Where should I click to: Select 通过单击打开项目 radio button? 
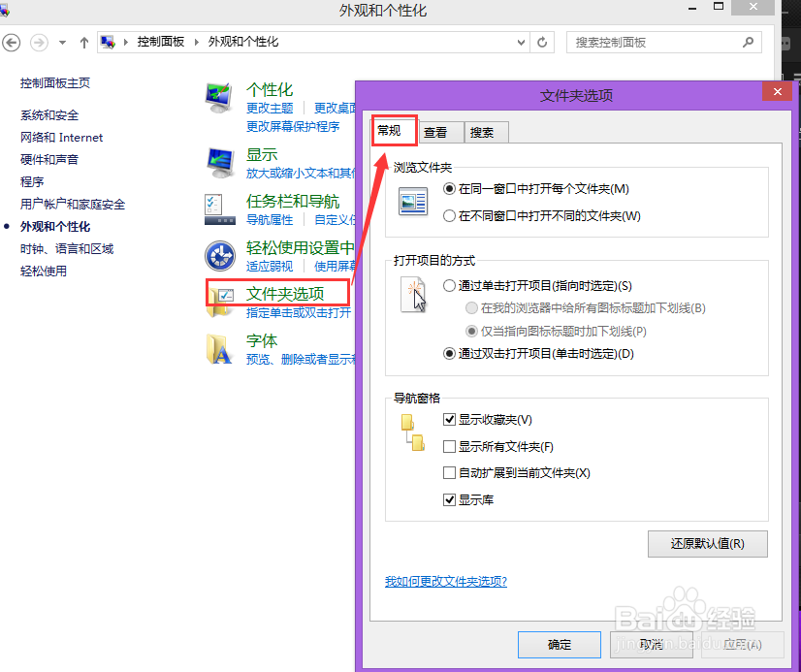(449, 285)
